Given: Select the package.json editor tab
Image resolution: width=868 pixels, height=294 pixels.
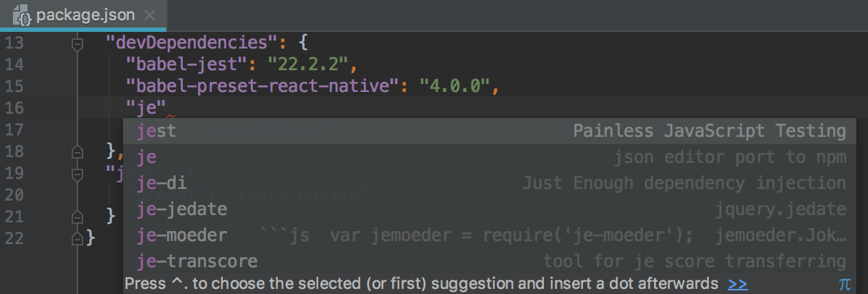Looking at the screenshot, I should 72,15.
